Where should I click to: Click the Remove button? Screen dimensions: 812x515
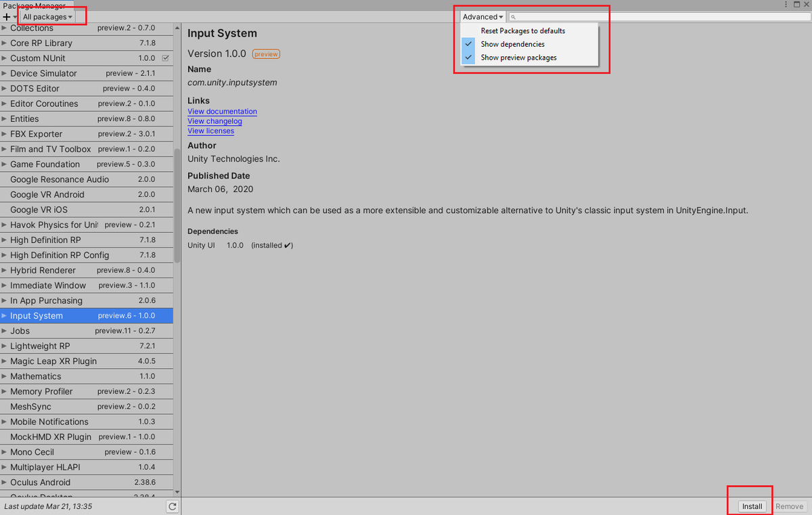click(x=789, y=506)
